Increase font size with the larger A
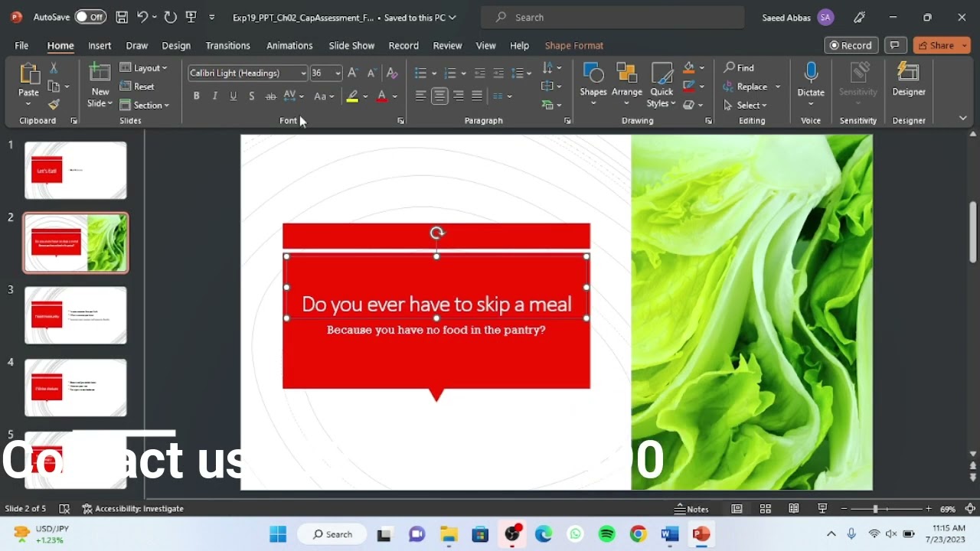The height and width of the screenshot is (551, 980). point(352,73)
